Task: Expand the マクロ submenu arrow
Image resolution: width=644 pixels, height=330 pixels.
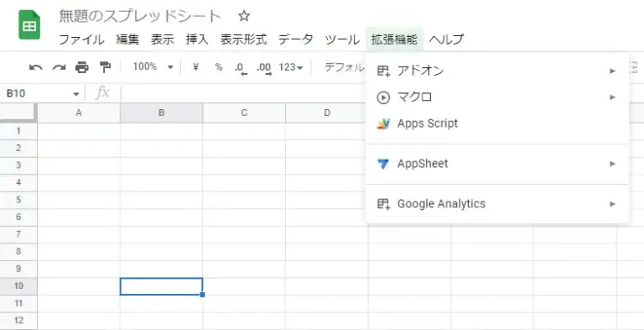Action: coord(613,97)
